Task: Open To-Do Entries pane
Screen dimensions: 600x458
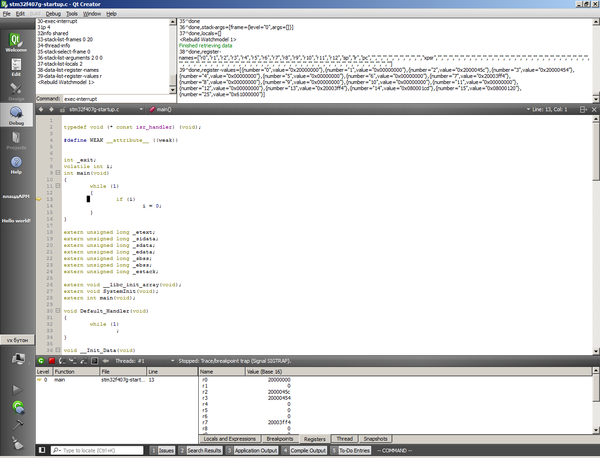Action: pos(351,450)
